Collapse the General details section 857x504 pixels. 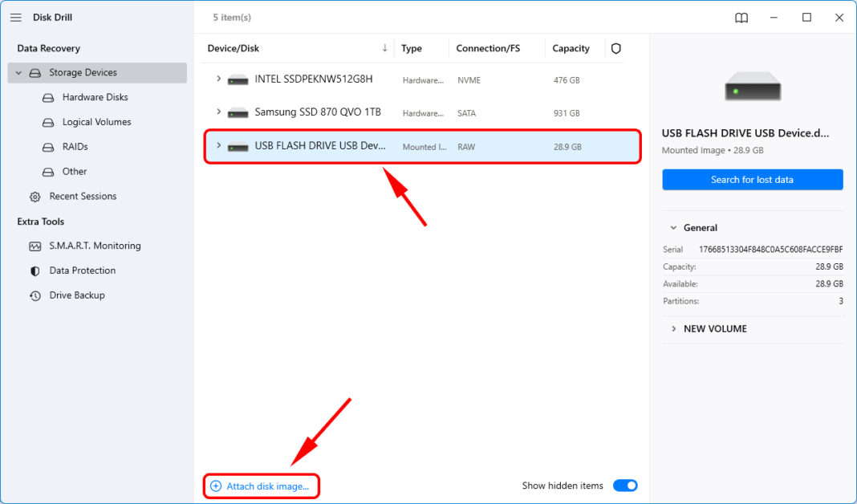[672, 228]
